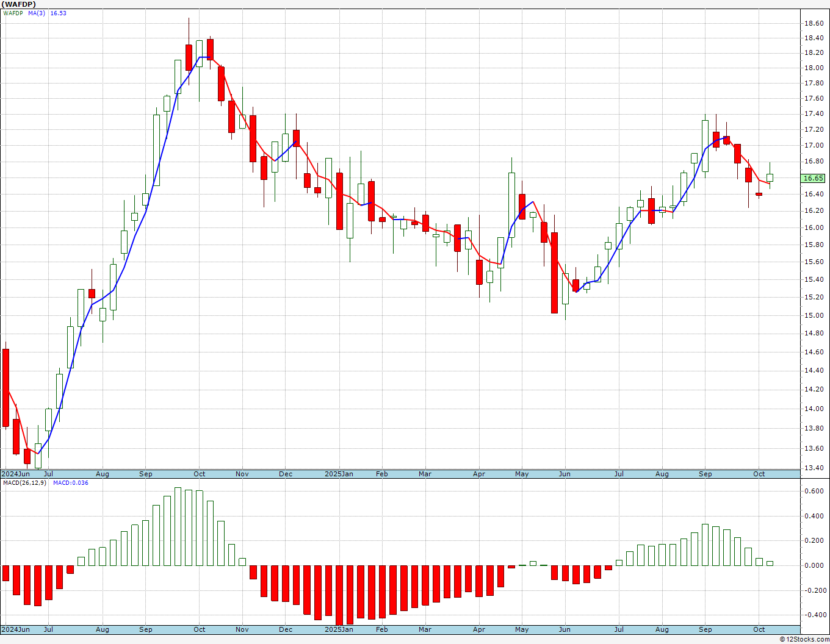Viewport: 830px width, 644px height.
Task: Click May on the MACD panel date axis
Action: click(522, 629)
